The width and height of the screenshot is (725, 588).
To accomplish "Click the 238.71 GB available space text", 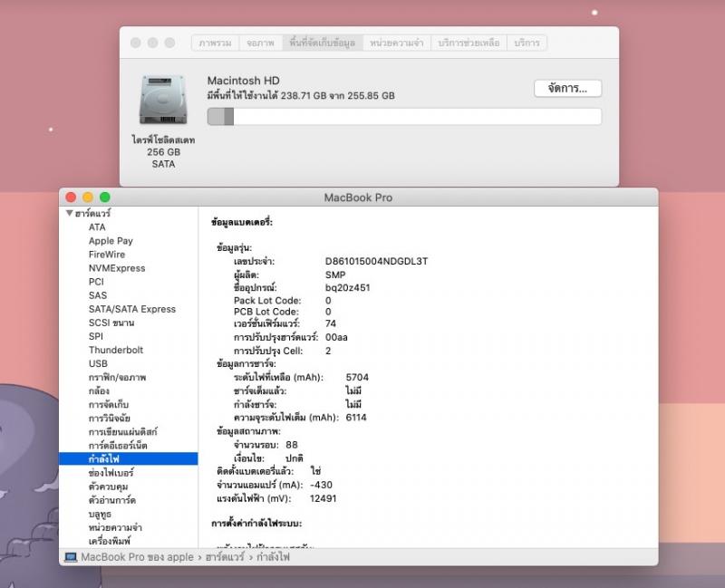I will (x=301, y=96).
